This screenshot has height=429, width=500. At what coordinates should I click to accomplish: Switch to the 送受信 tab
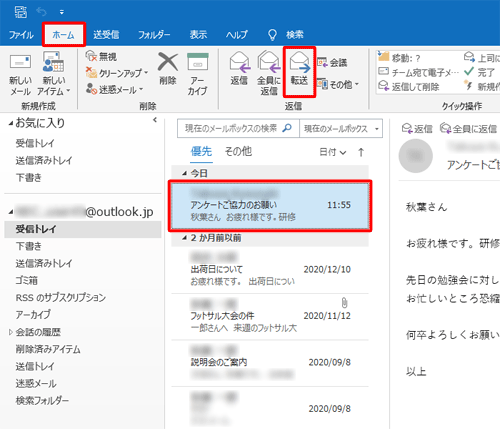pos(106,35)
